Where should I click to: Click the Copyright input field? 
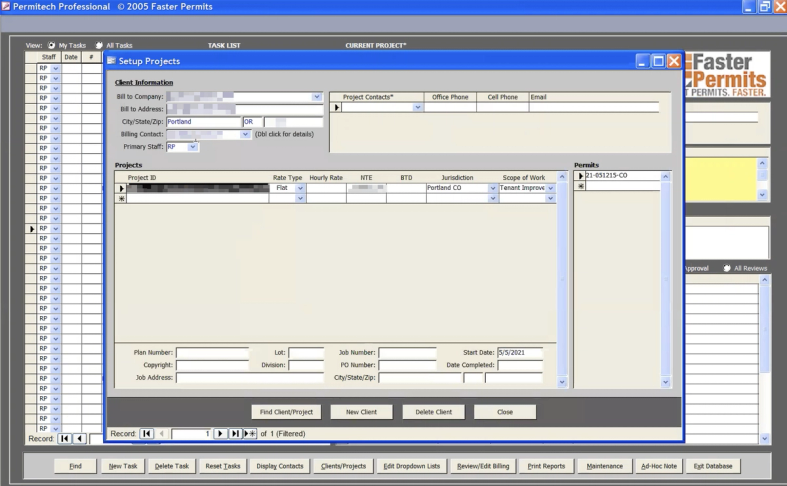click(212, 365)
